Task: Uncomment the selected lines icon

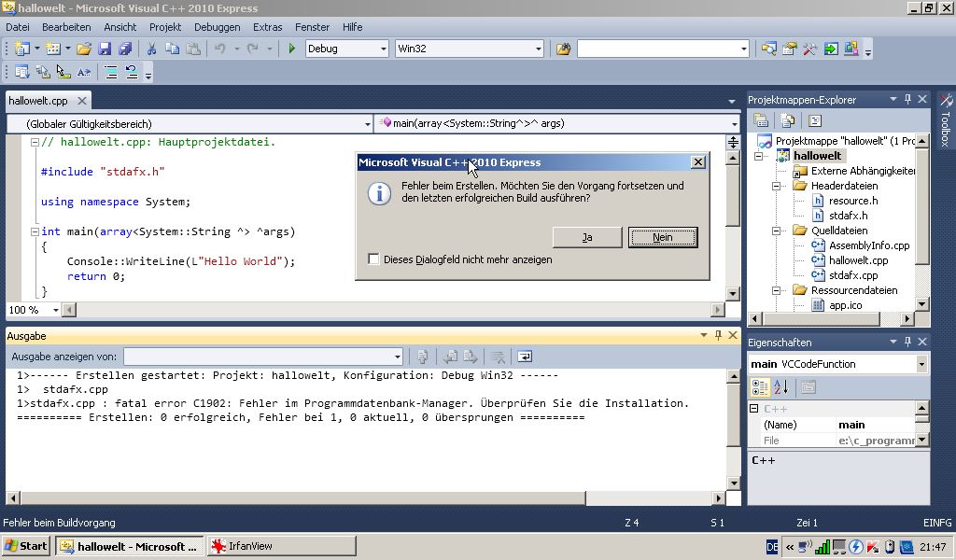Action: [132, 72]
